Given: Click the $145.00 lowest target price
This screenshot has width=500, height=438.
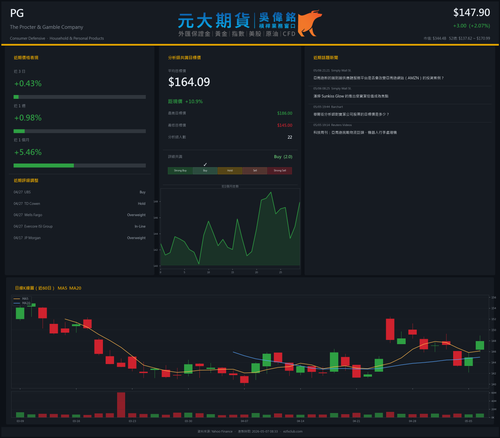Looking at the screenshot, I should pos(285,125).
